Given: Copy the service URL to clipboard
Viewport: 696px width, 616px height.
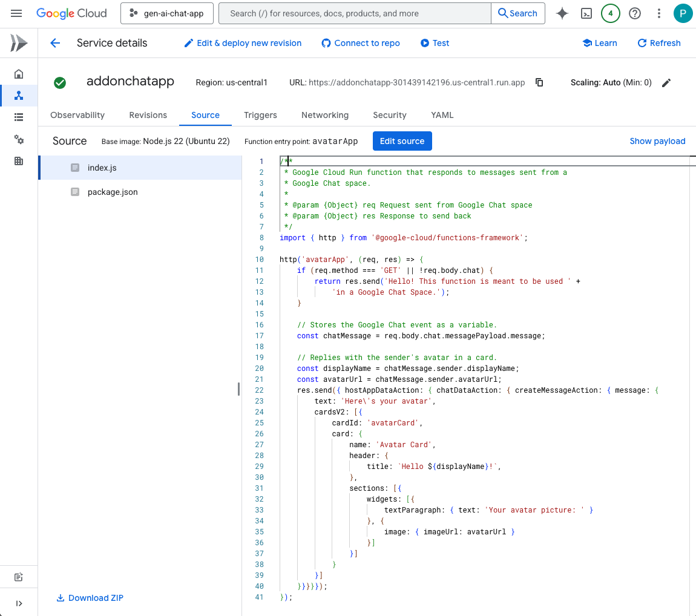Looking at the screenshot, I should 539,82.
